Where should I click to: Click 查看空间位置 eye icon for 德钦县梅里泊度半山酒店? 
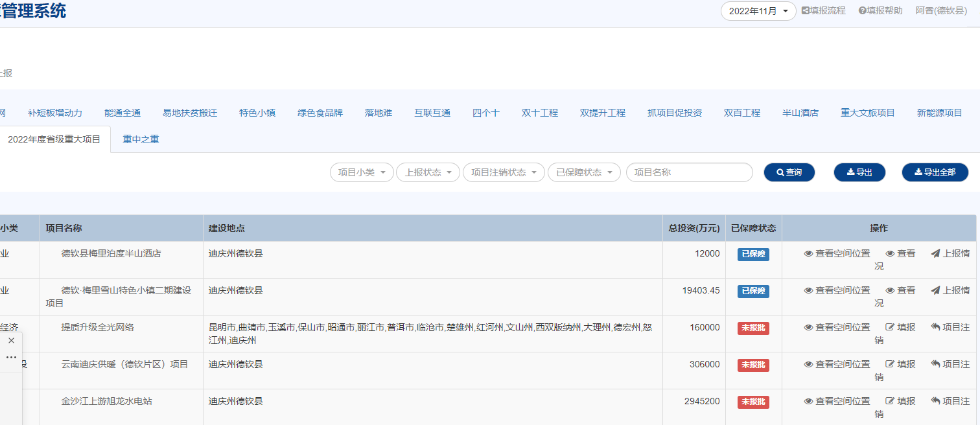pyautogui.click(x=837, y=253)
